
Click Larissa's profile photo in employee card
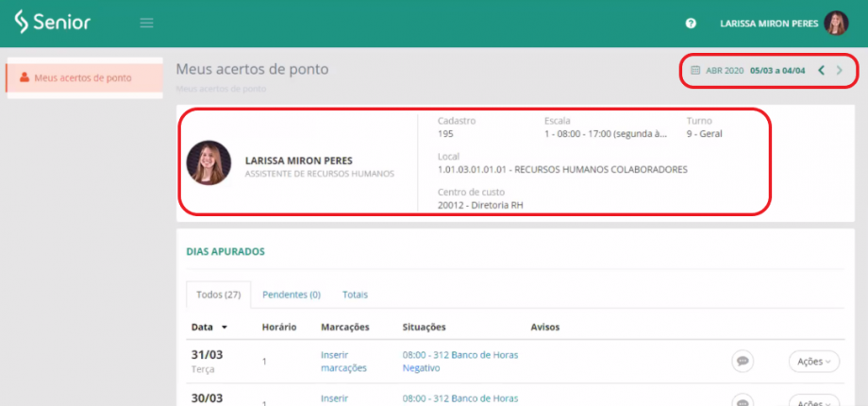(x=209, y=162)
